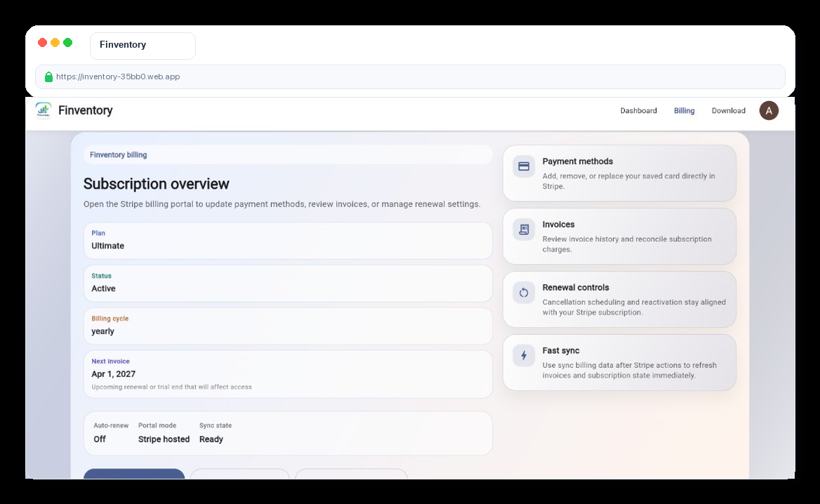The width and height of the screenshot is (820, 504).
Task: Click the "Upcoming renewal or trial end" note
Action: [171, 387]
